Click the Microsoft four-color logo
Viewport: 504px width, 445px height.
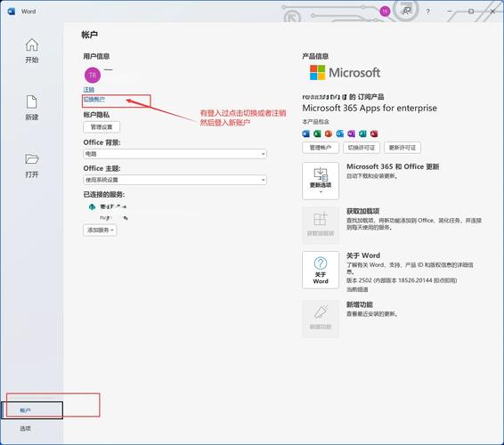[317, 73]
